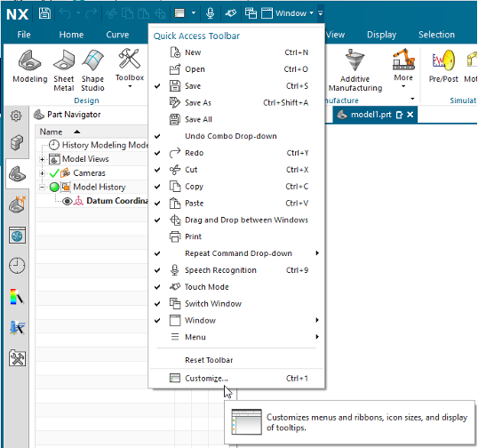
Task: Switch to the Home ribbon tab
Action: [x=71, y=35]
